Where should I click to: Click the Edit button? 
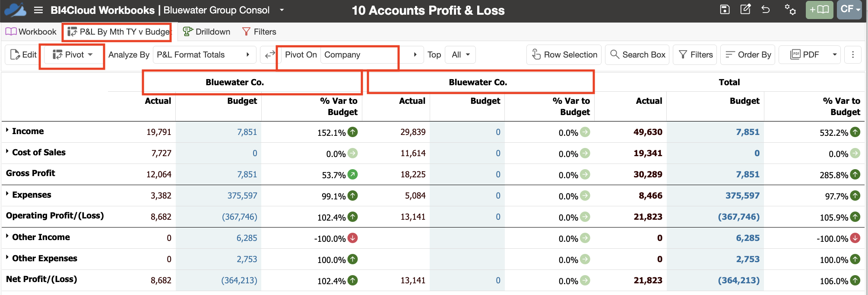coord(23,55)
